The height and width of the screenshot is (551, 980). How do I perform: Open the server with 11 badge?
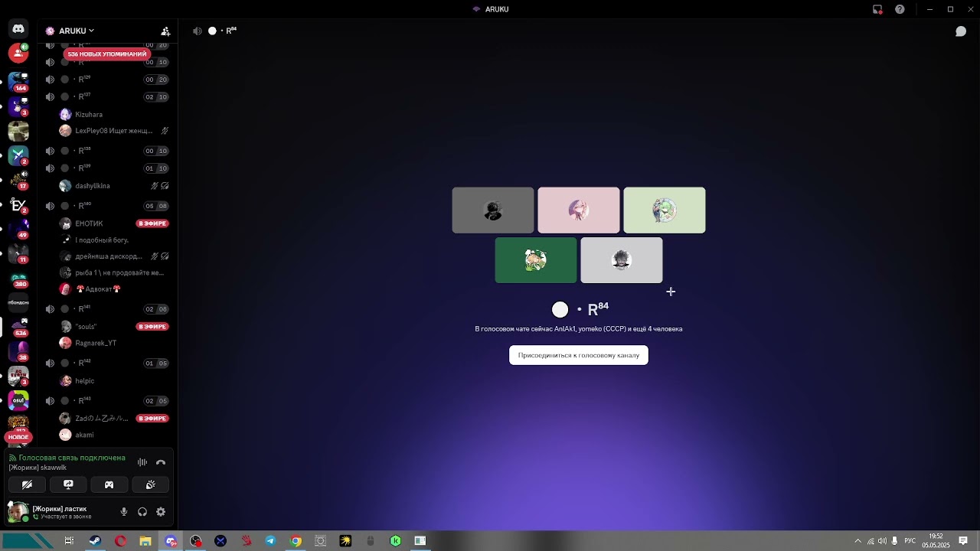18,253
